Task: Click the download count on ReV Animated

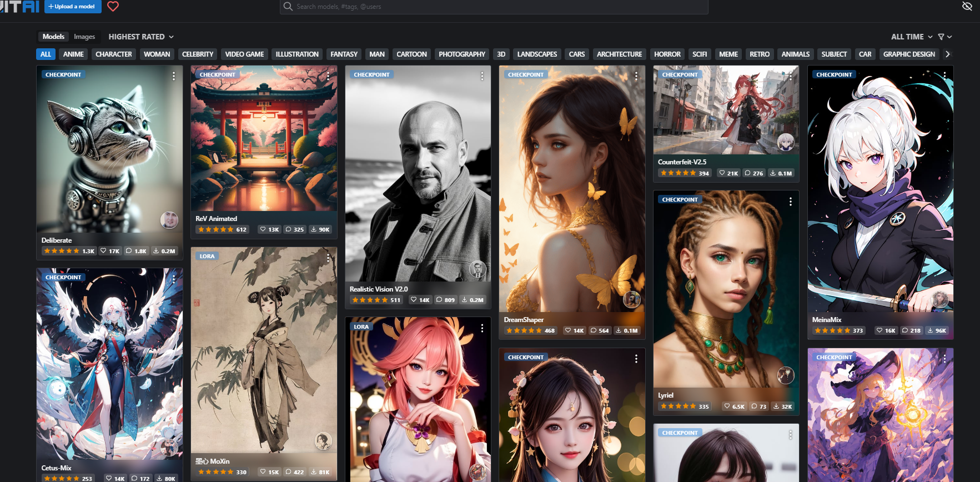Action: click(320, 229)
